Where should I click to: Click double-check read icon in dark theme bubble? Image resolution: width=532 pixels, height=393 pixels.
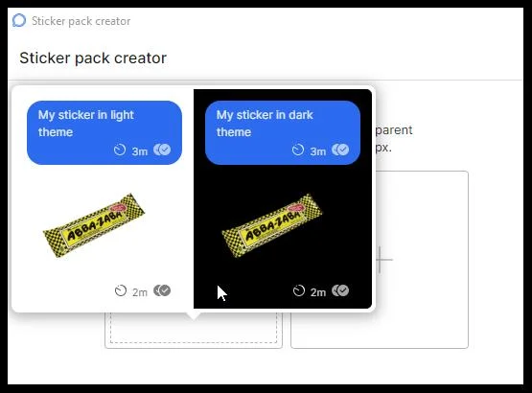click(340, 150)
